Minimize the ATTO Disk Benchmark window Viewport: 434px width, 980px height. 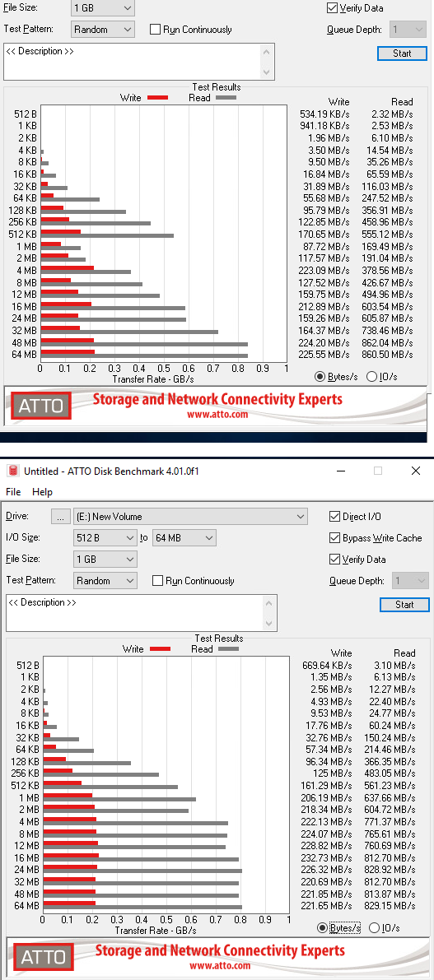340,471
